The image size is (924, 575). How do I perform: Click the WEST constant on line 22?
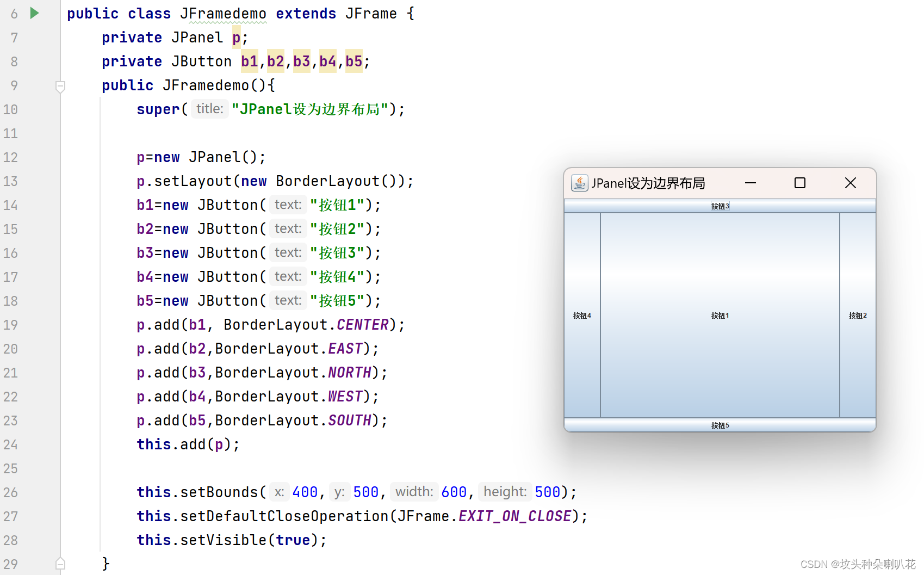coord(345,397)
